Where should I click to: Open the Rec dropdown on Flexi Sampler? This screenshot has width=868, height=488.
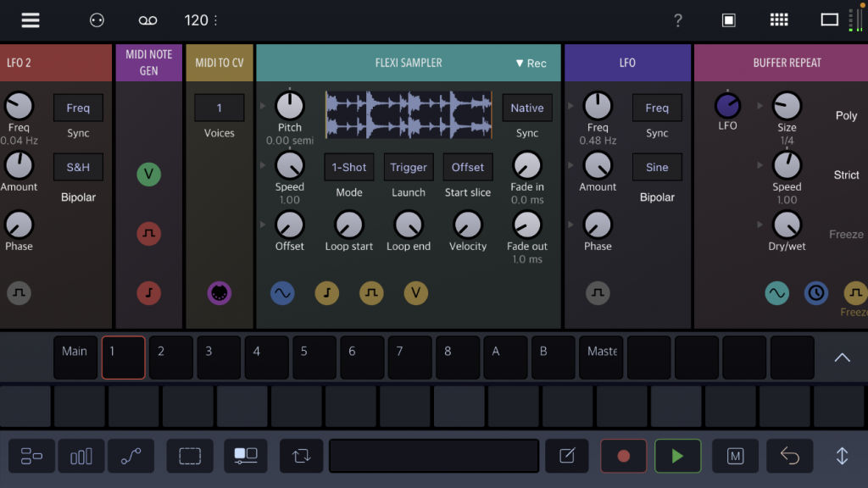pos(531,63)
